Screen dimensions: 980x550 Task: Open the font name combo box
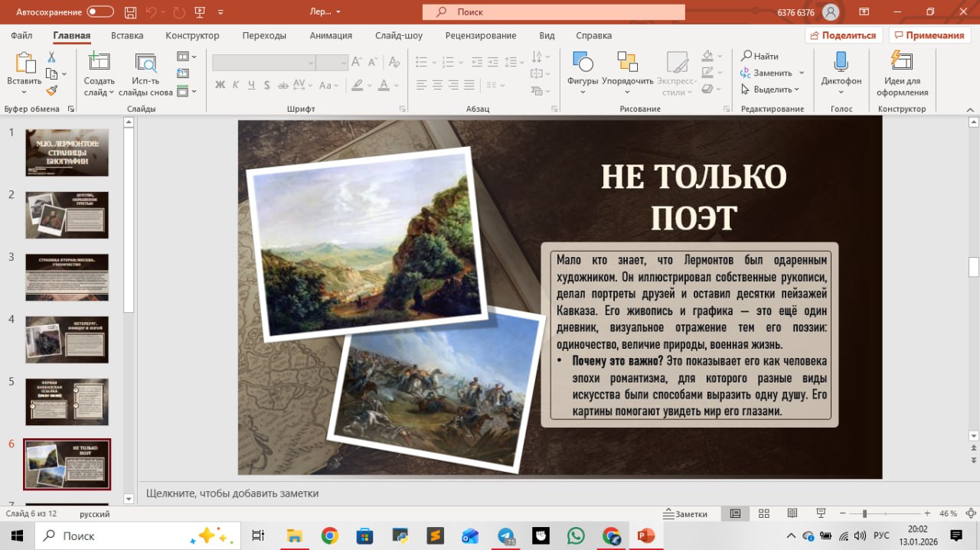264,63
